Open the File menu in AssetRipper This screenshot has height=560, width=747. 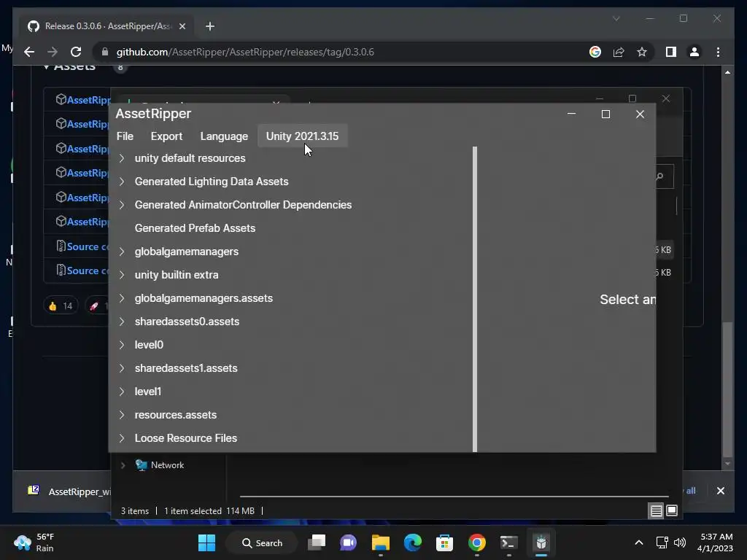click(x=125, y=136)
